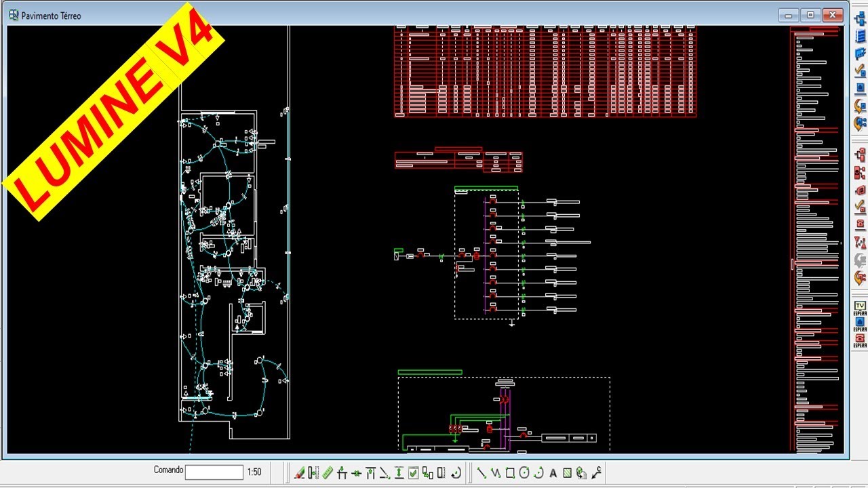Restore down the Pavimento Térreo window
The height and width of the screenshot is (488, 868).
click(810, 15)
